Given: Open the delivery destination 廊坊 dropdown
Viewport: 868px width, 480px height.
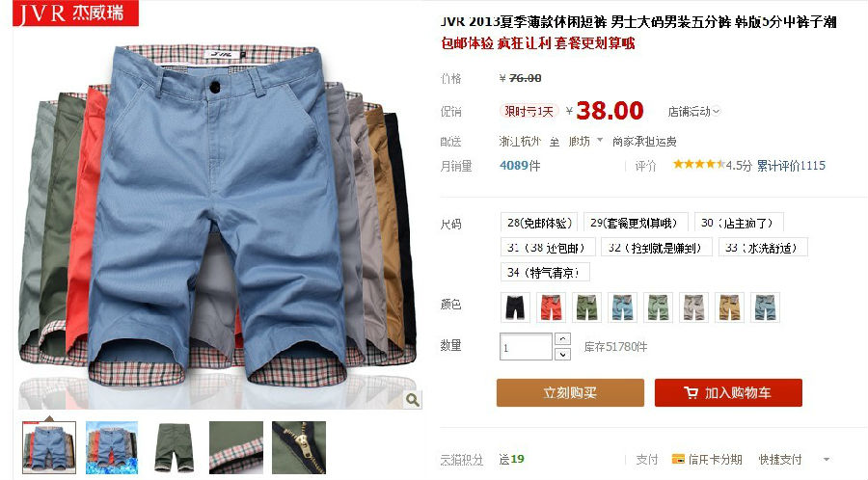Looking at the screenshot, I should pos(584,141).
